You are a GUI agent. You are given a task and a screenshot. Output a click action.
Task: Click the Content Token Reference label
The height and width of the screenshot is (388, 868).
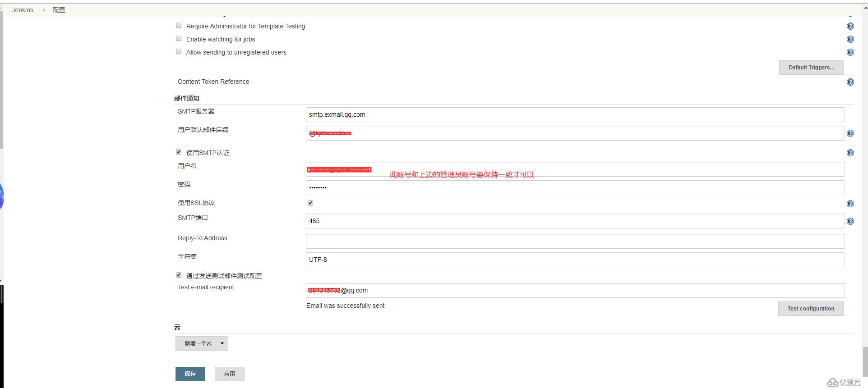(x=213, y=82)
